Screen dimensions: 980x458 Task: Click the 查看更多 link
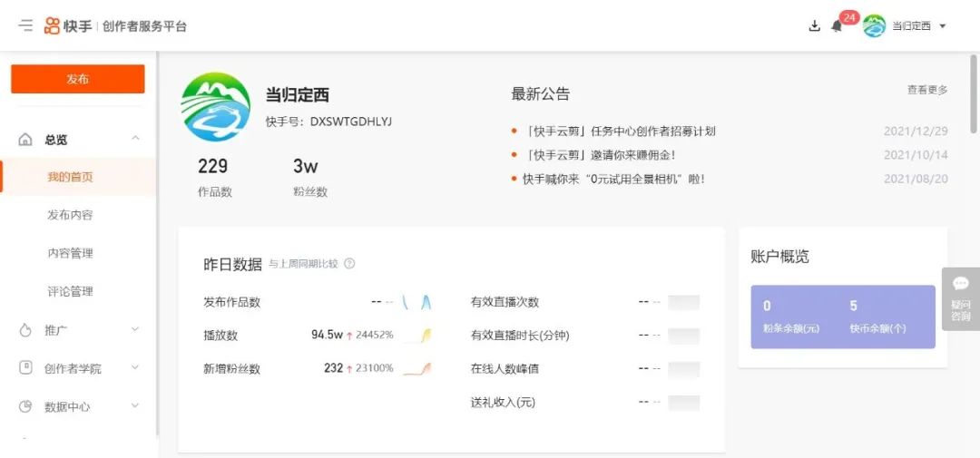[x=927, y=90]
